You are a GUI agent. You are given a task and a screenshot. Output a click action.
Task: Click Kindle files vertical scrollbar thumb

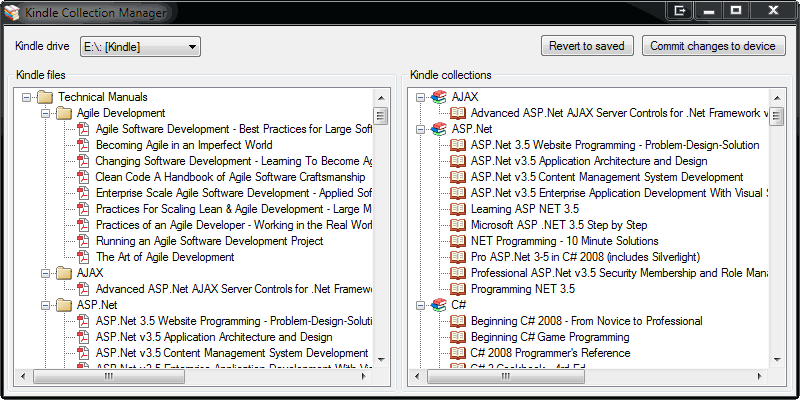click(382, 116)
